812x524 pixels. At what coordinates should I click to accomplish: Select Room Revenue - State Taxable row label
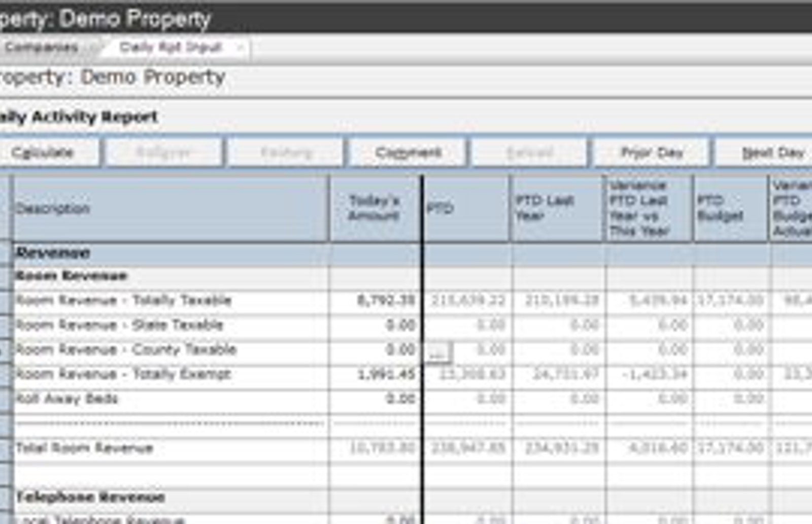point(119,325)
